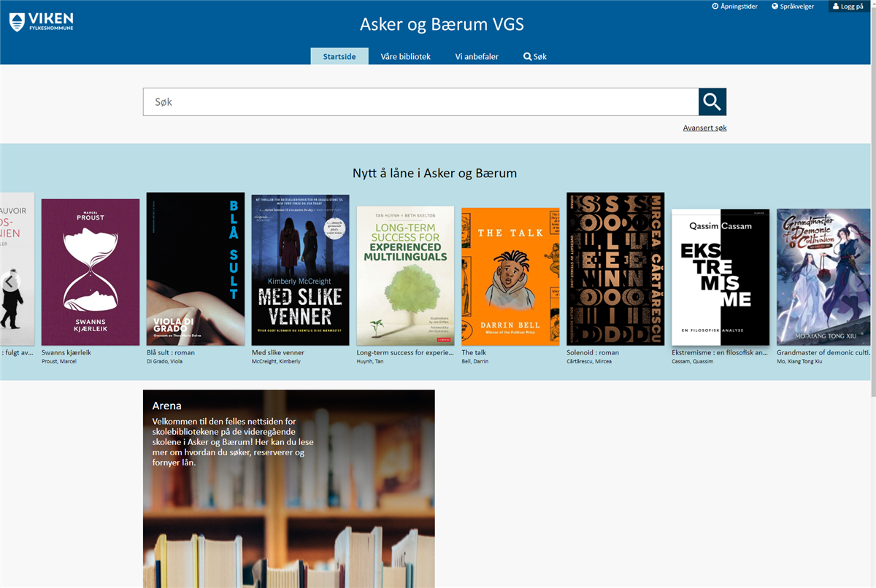Open the Avansert søk link
Image resolution: width=876 pixels, height=588 pixels.
pos(704,128)
